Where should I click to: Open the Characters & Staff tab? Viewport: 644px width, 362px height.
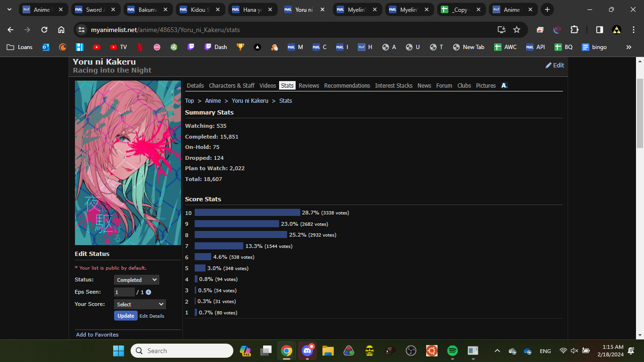231,86
